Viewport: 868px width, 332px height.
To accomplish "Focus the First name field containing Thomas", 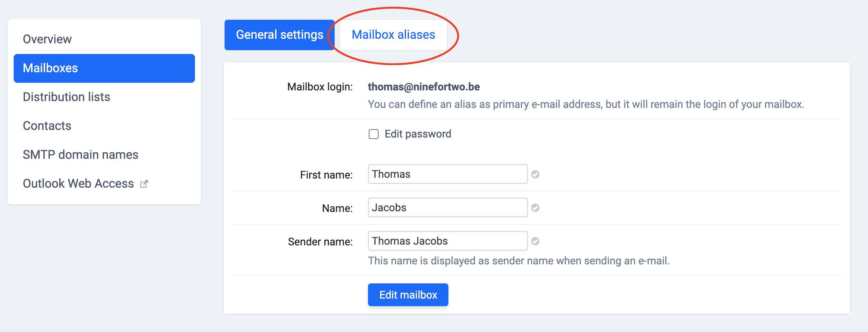I will [448, 174].
